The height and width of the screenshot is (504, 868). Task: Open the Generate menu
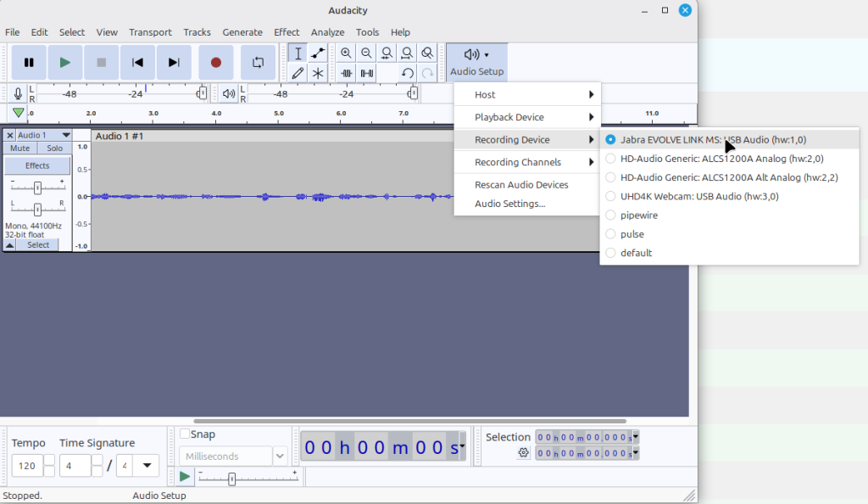242,32
